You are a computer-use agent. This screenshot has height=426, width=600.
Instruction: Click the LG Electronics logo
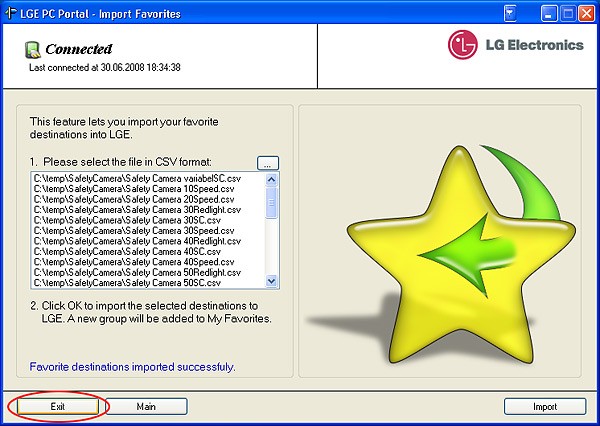[x=515, y=45]
